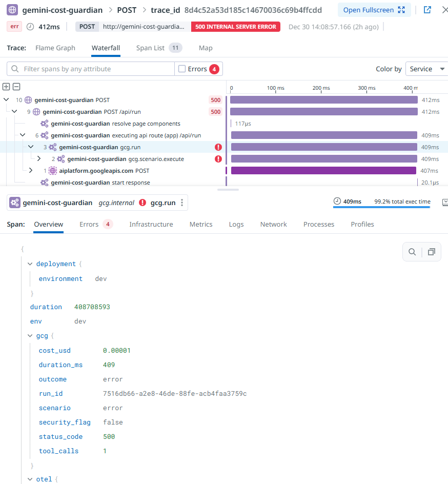Click the span header service gears icon
The width and height of the screenshot is (448, 484).
(x=15, y=203)
